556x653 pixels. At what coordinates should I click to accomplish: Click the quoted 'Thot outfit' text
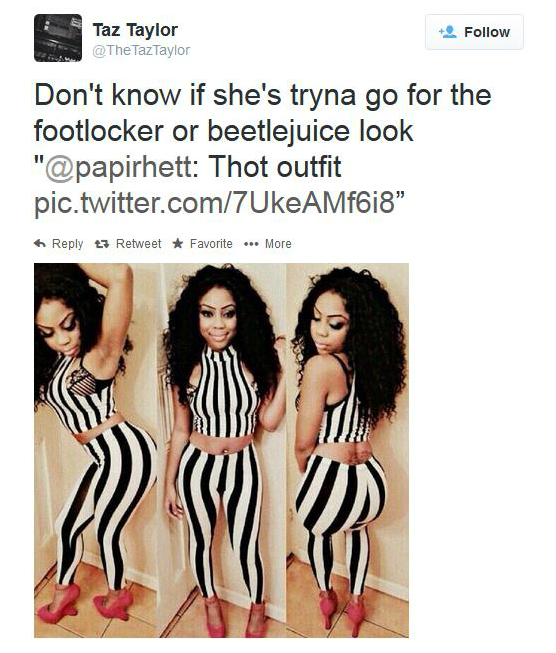[x=274, y=167]
